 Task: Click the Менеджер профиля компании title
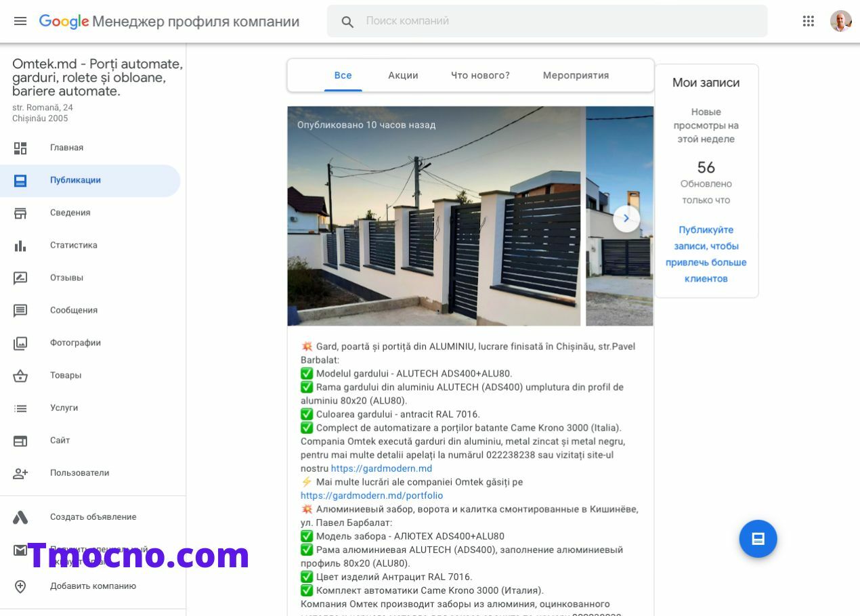click(196, 22)
